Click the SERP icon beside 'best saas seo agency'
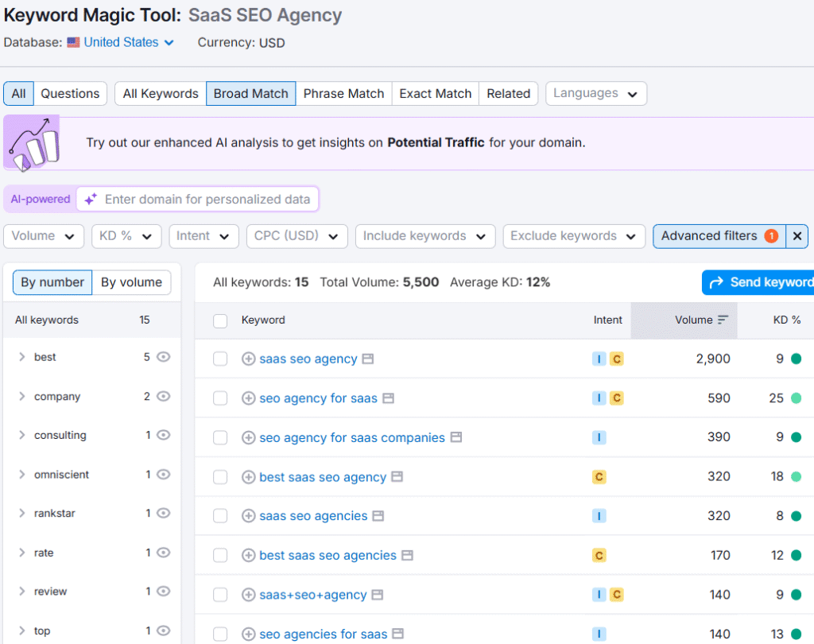Screen dimensions: 814x644 (x=397, y=477)
